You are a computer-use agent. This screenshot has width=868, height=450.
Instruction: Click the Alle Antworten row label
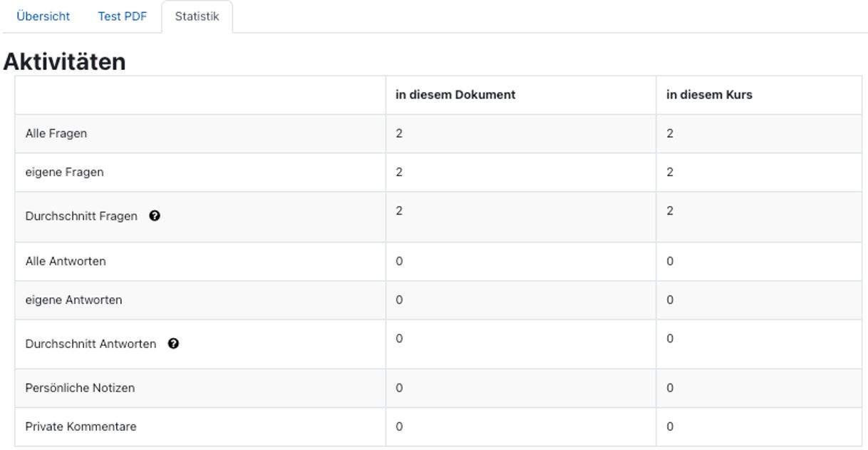66,261
